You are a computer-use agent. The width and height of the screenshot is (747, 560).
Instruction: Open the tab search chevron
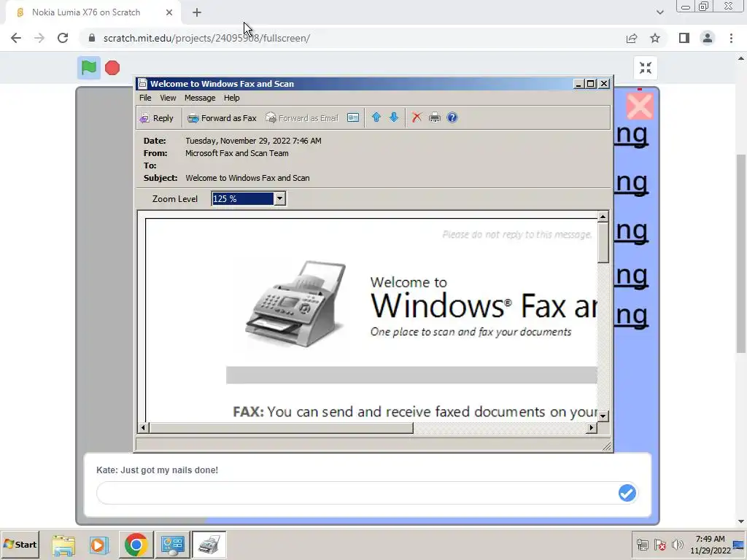point(659,12)
